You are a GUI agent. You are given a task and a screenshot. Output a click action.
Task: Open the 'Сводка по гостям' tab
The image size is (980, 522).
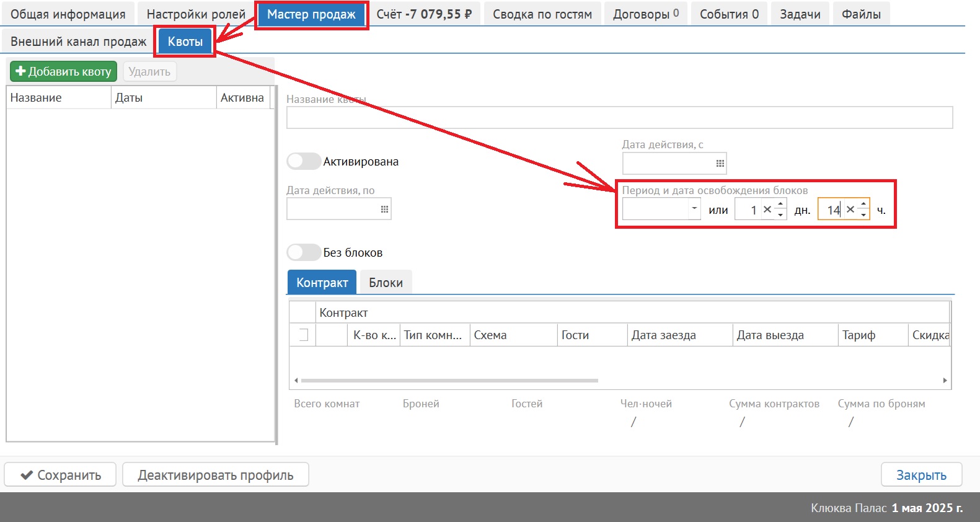click(542, 14)
